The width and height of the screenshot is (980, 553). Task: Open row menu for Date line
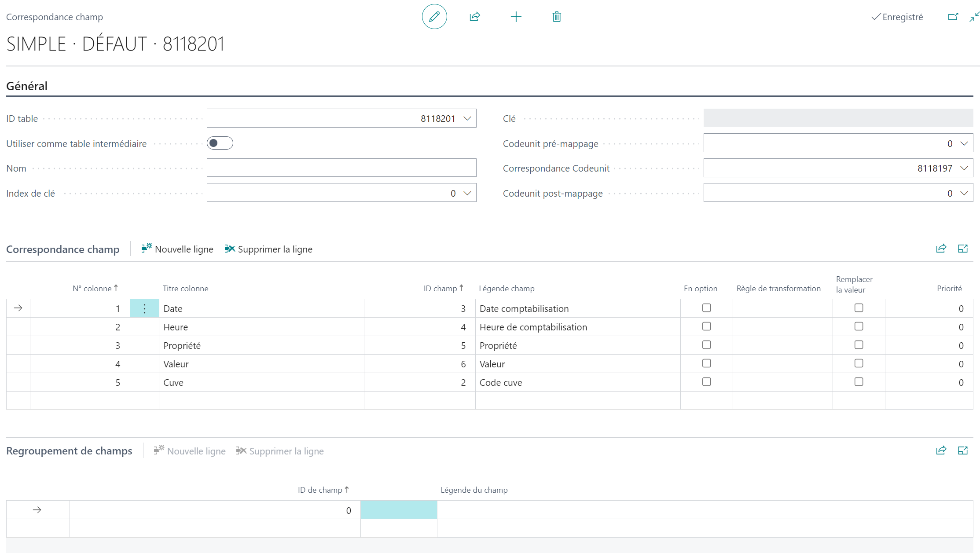[144, 308]
